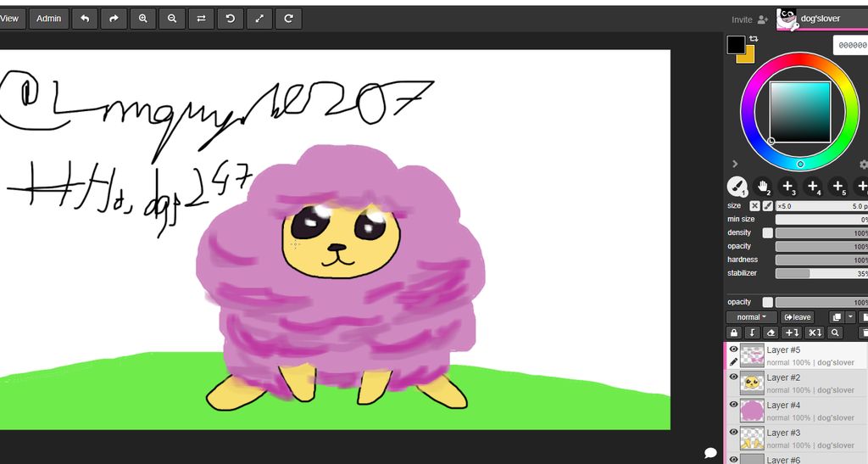Toggle the layer opacity checkbox
Image resolution: width=868 pixels, height=464 pixels.
767,302
